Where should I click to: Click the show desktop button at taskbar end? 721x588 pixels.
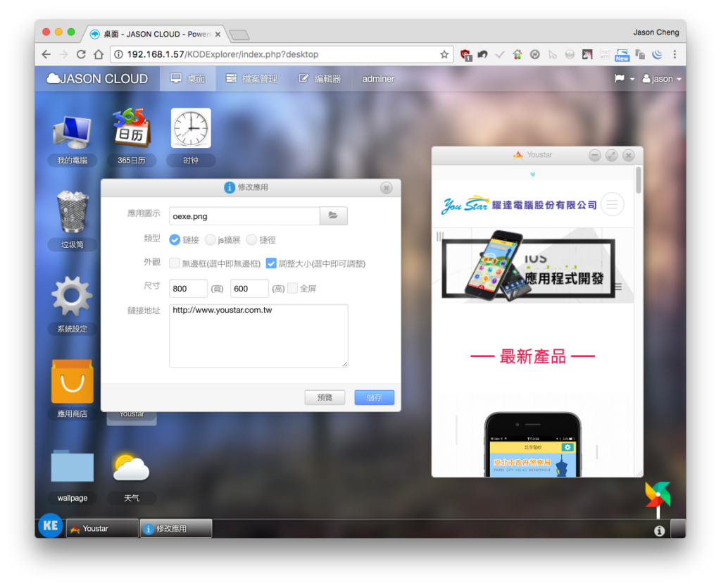coord(678,528)
